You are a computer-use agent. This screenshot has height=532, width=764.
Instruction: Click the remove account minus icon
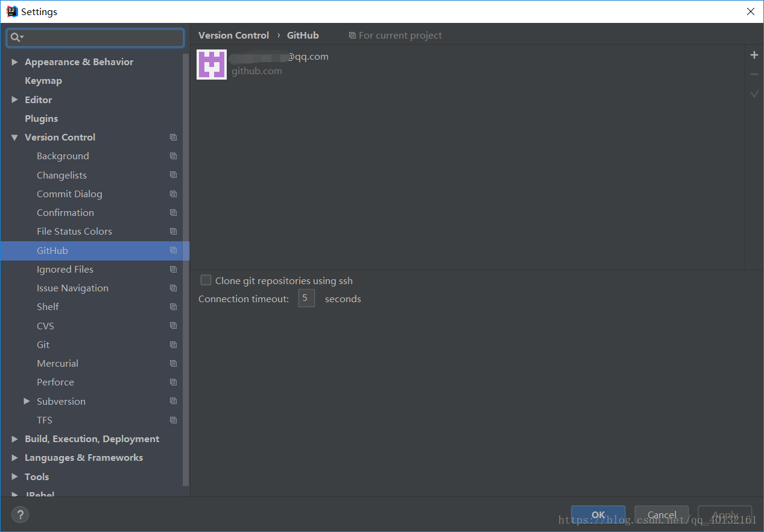point(754,75)
